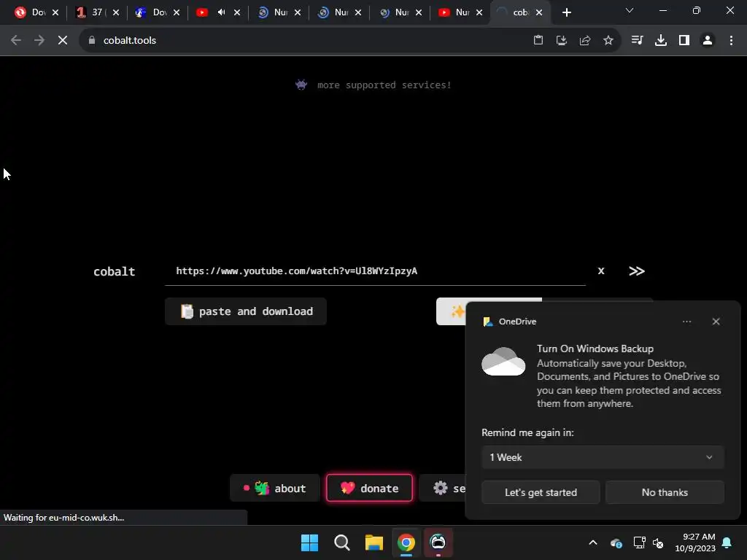Open a new browser tab
The height and width of the screenshot is (560, 747).
(566, 12)
